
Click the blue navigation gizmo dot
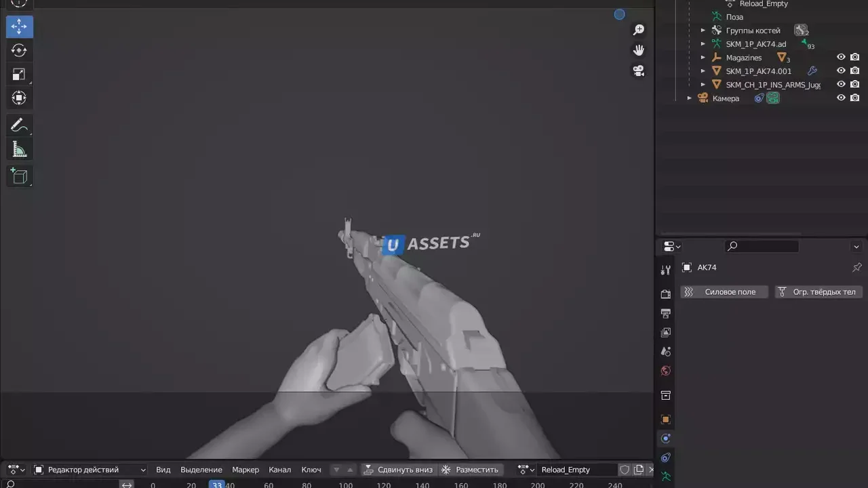(619, 14)
